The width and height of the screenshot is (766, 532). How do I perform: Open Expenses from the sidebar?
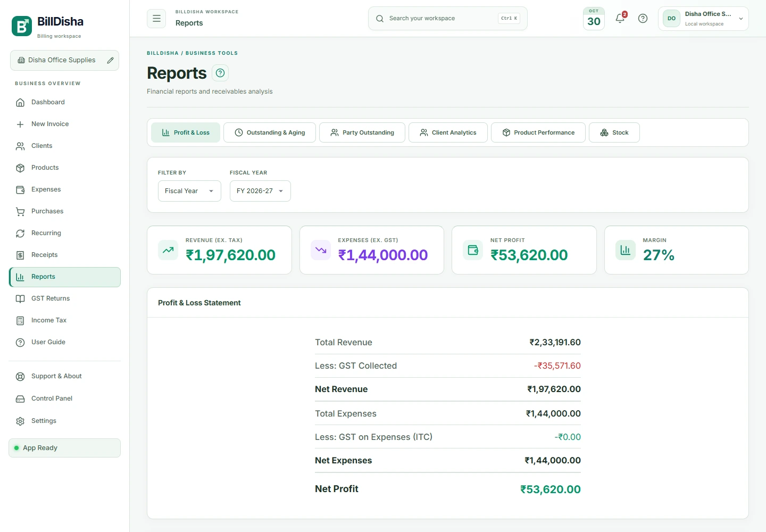click(x=65, y=189)
